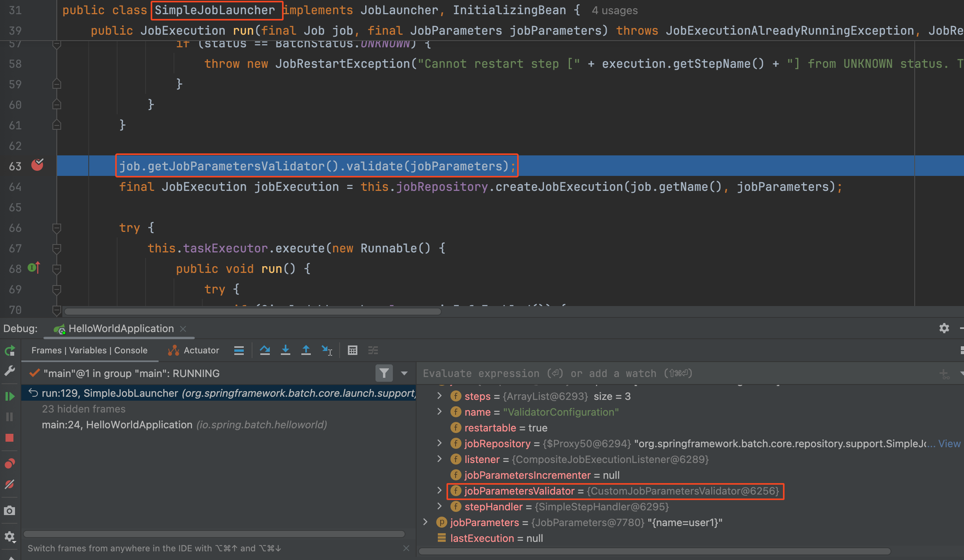Rerun HelloWorldApplication with the green arrow
This screenshot has height=560, width=964.
(9, 350)
